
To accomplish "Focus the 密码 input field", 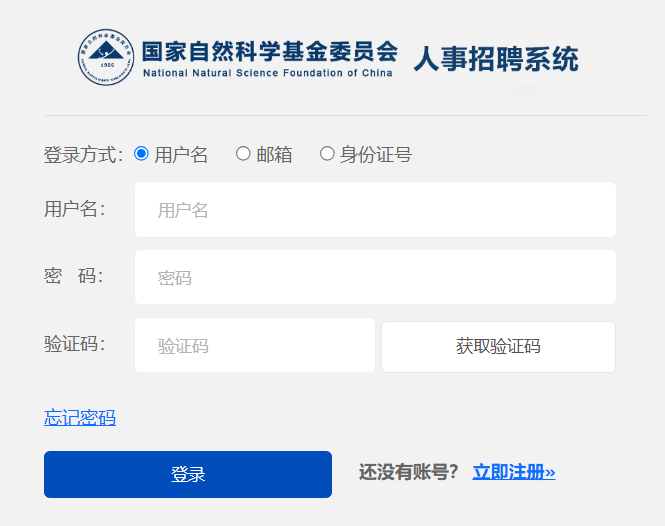I will [375, 277].
